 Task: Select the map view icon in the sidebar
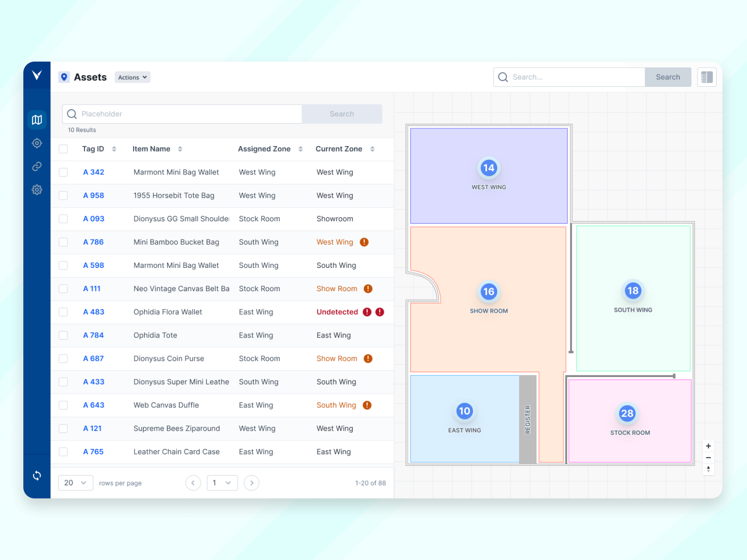(37, 119)
